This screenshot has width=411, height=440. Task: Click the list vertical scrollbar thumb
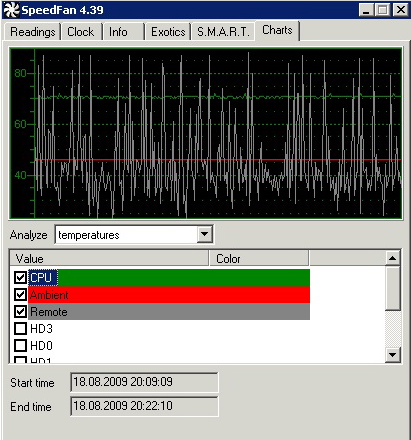click(x=393, y=288)
